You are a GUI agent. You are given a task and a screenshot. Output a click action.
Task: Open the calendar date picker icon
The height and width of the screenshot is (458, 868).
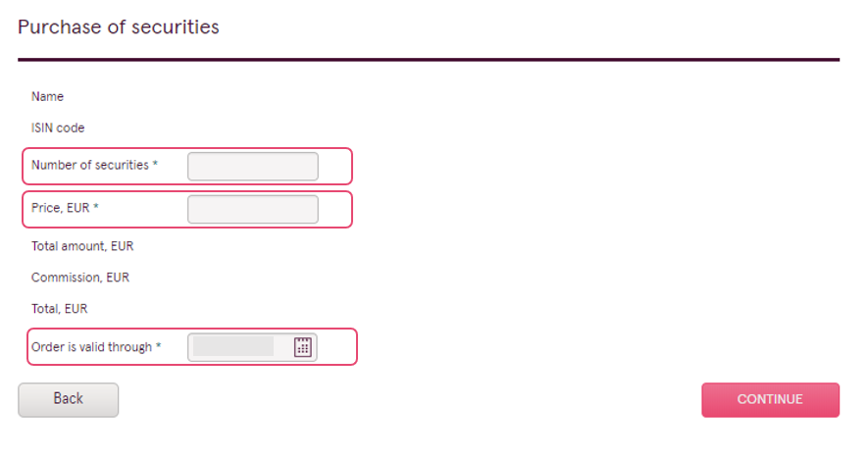[x=302, y=347]
